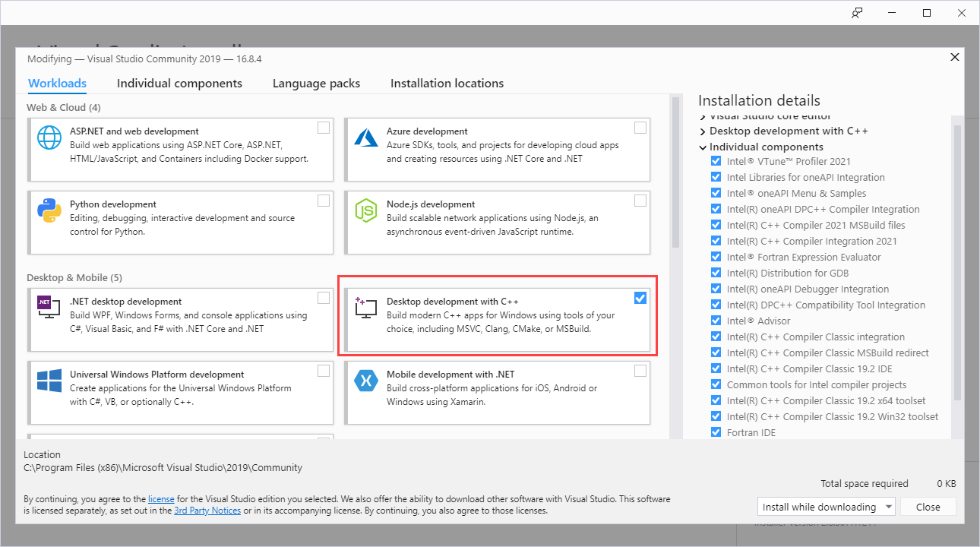This screenshot has height=547, width=980.
Task: Click the feedback icon in title bar
Action: click(858, 13)
